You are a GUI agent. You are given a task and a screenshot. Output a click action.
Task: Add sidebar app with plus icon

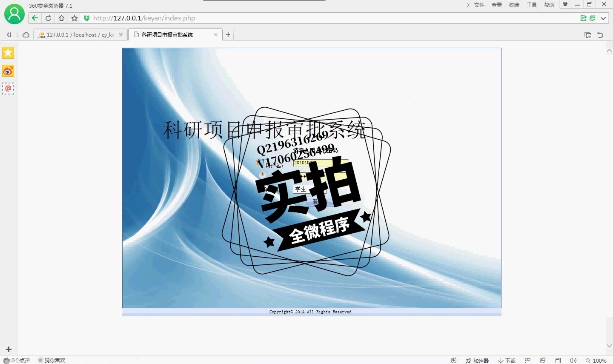point(9,349)
